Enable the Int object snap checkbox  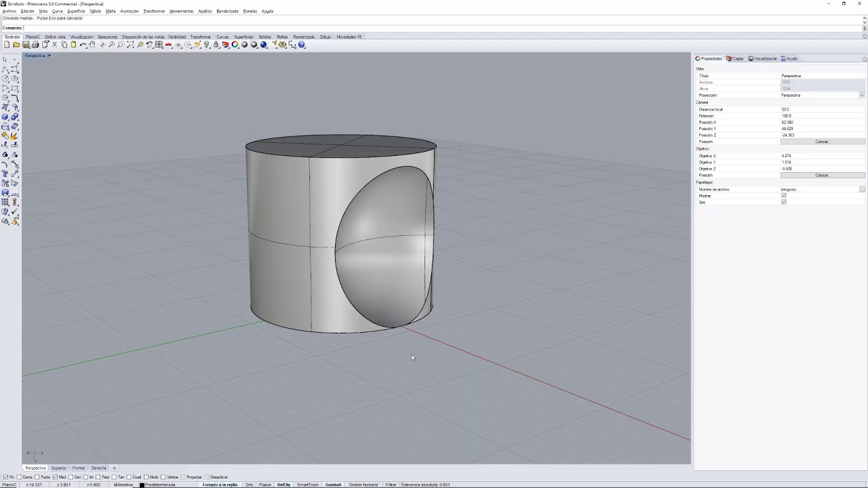tap(87, 477)
